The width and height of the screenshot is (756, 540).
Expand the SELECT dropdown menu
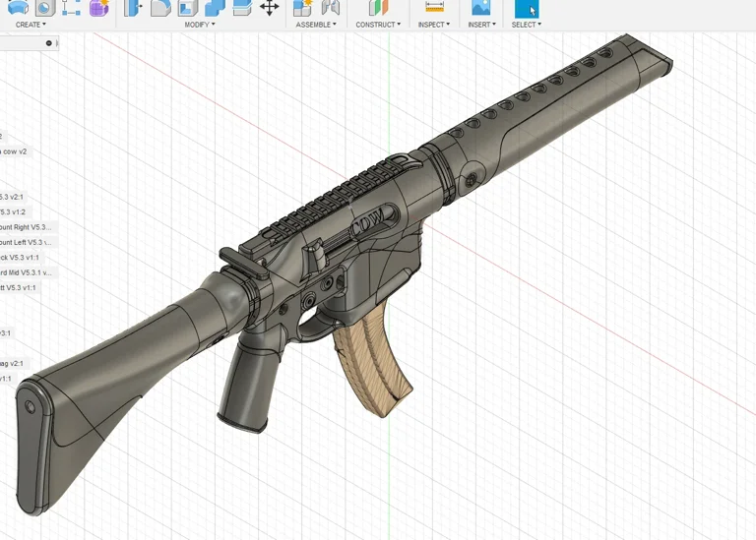526,25
